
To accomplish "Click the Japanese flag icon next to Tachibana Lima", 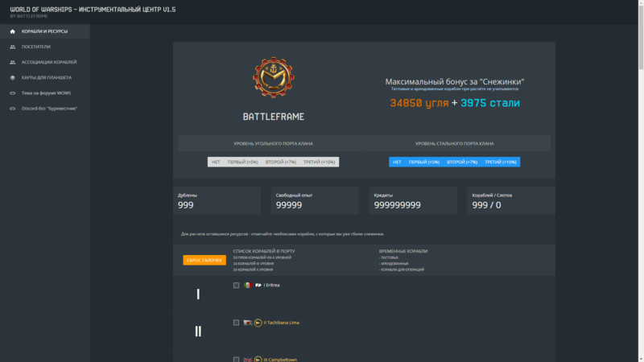I will (x=248, y=323).
